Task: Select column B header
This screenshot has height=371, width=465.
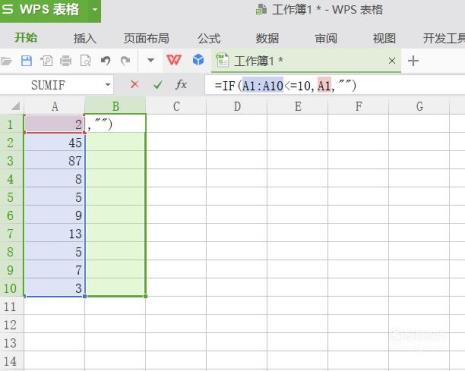Action: click(115, 106)
